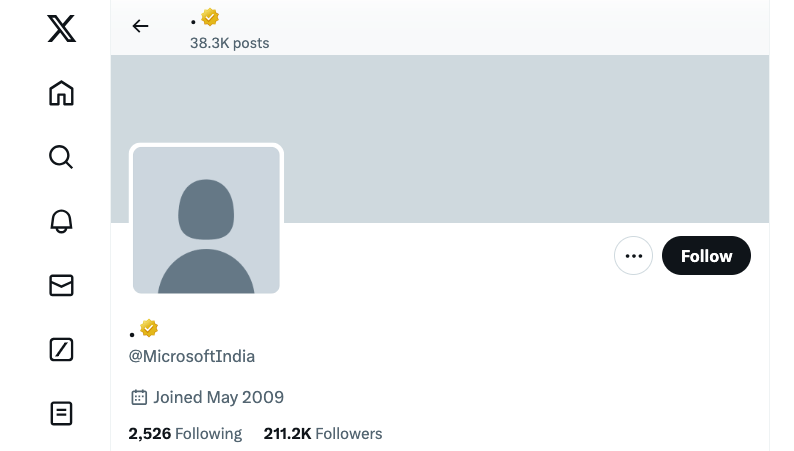This screenshot has height=451, width=794.
Task: Open Direct Messages envelope
Action: (61, 285)
